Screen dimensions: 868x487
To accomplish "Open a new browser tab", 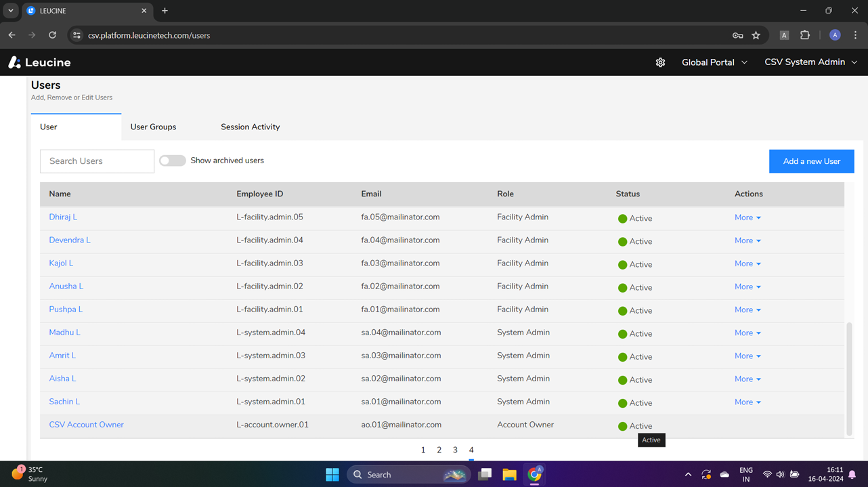I will click(165, 11).
